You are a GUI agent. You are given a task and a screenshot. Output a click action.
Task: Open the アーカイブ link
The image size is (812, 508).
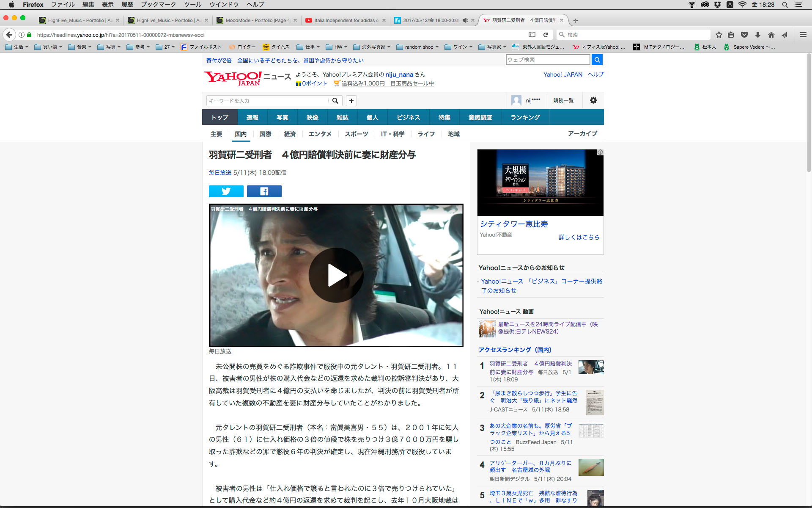[x=582, y=133]
